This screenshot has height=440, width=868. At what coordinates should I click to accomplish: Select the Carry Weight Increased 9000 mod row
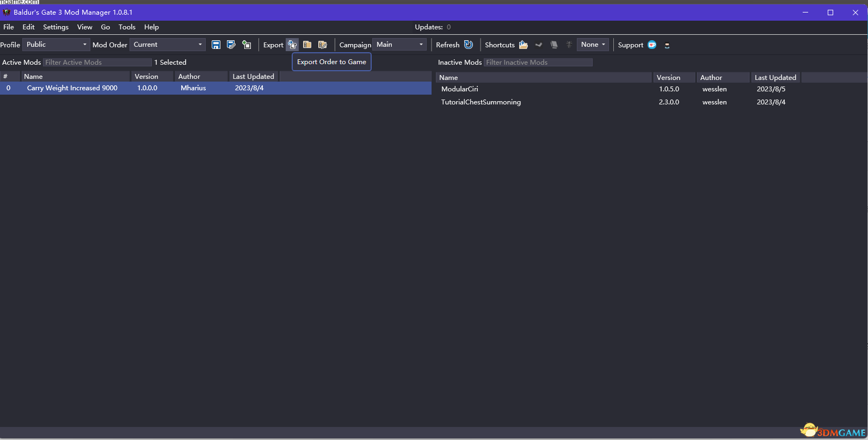tap(72, 88)
